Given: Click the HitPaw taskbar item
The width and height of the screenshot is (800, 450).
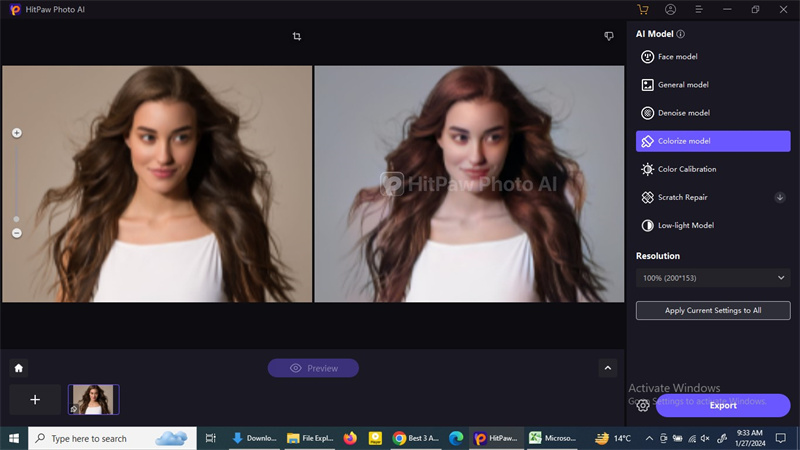Looking at the screenshot, I should click(x=496, y=438).
